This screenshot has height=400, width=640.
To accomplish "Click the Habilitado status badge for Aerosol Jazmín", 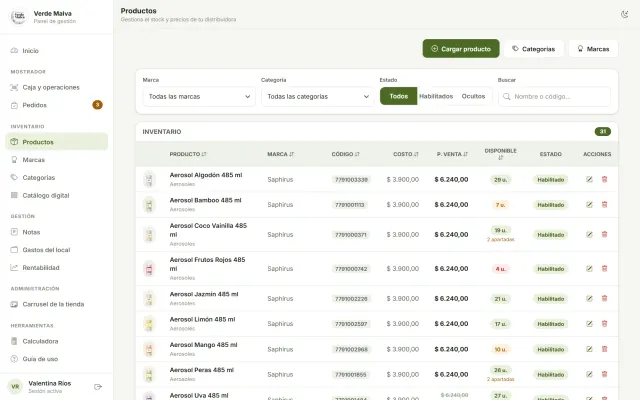I will click(x=550, y=299).
